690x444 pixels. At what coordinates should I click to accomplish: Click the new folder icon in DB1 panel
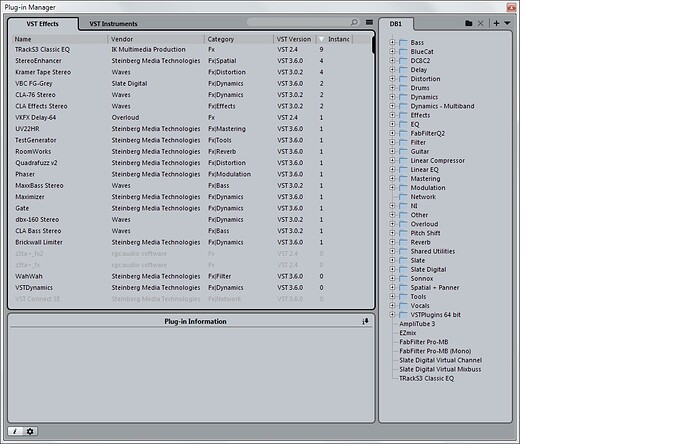point(469,23)
